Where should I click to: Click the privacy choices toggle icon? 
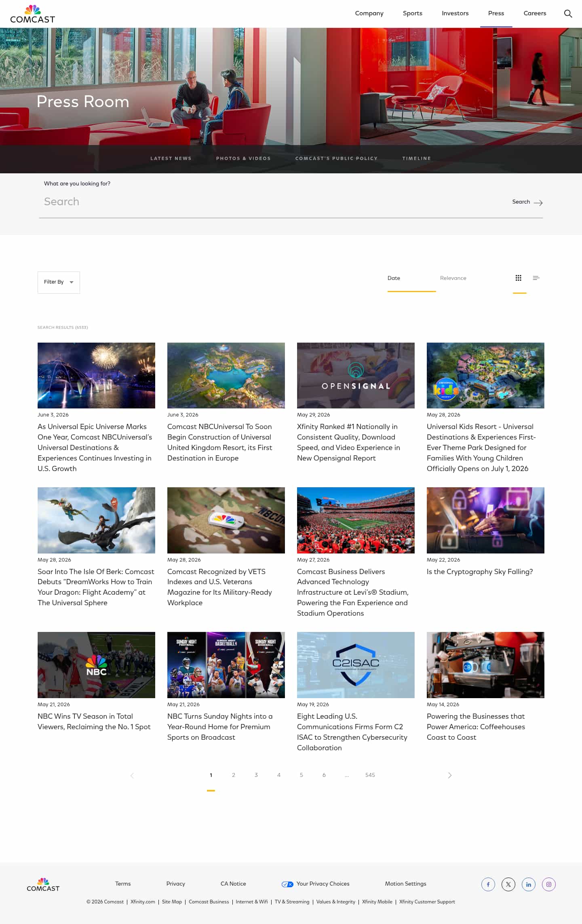287,884
